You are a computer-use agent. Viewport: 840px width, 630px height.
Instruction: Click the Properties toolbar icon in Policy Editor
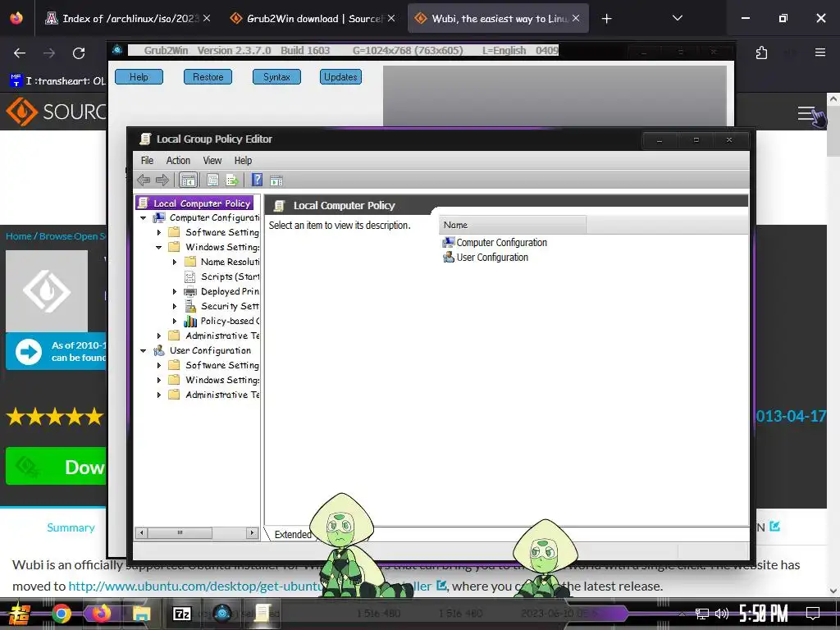pos(212,180)
